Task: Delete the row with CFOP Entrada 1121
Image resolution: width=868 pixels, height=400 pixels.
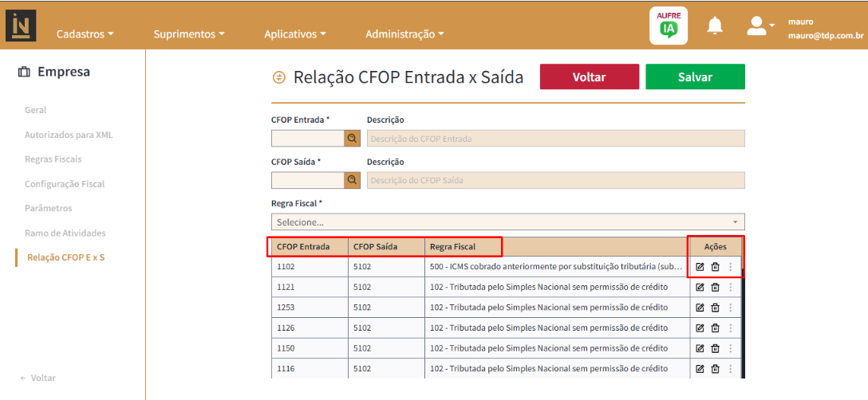Action: coord(715,287)
